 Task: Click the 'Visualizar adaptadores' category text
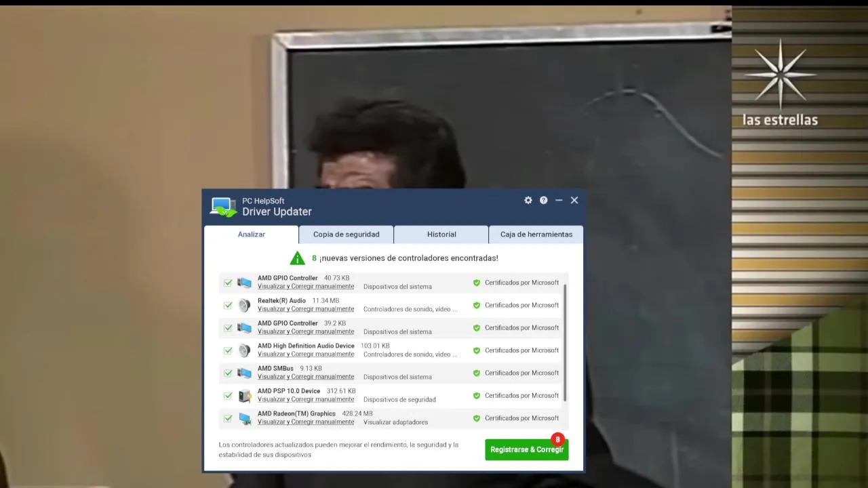click(395, 422)
